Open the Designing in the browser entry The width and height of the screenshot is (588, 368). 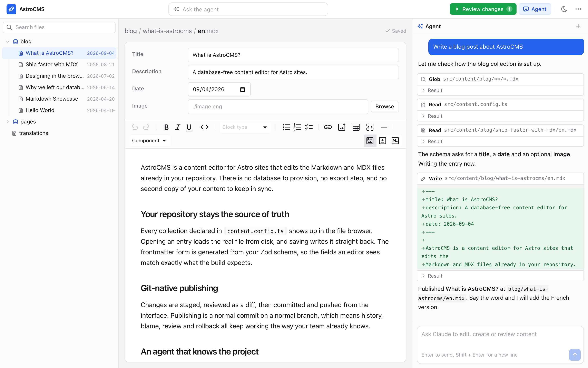point(59,76)
